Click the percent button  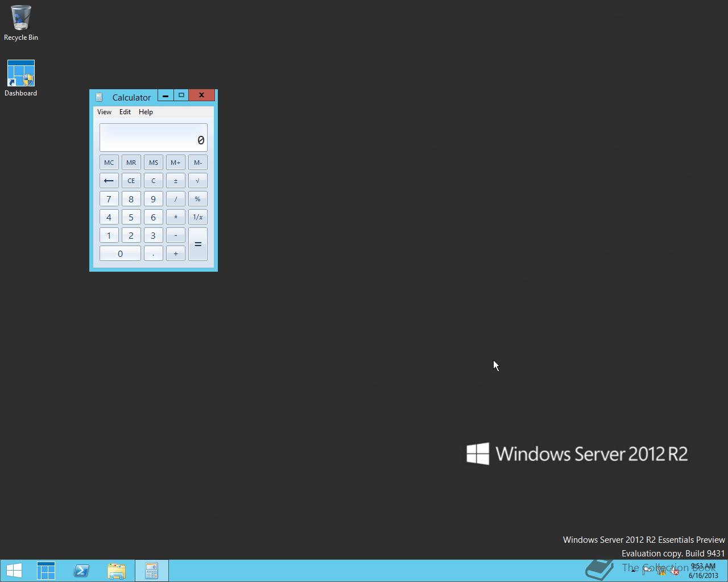[x=198, y=199]
